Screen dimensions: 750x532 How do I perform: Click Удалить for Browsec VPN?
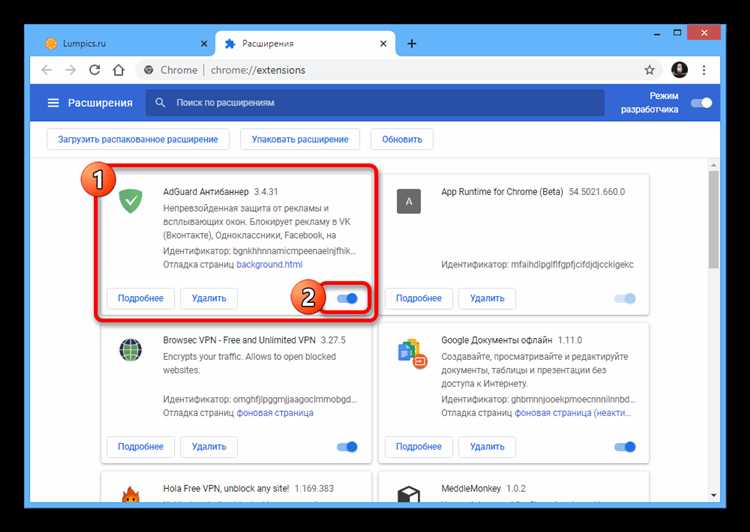click(x=209, y=446)
